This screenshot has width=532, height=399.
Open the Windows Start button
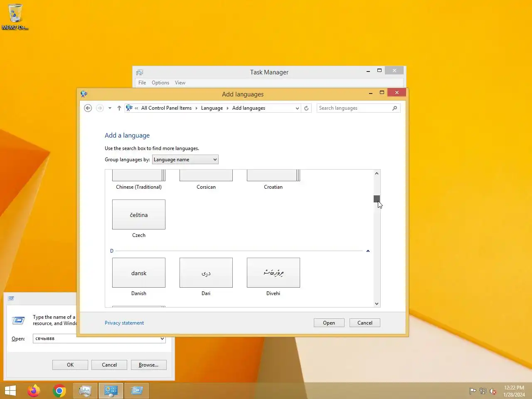coord(10,391)
